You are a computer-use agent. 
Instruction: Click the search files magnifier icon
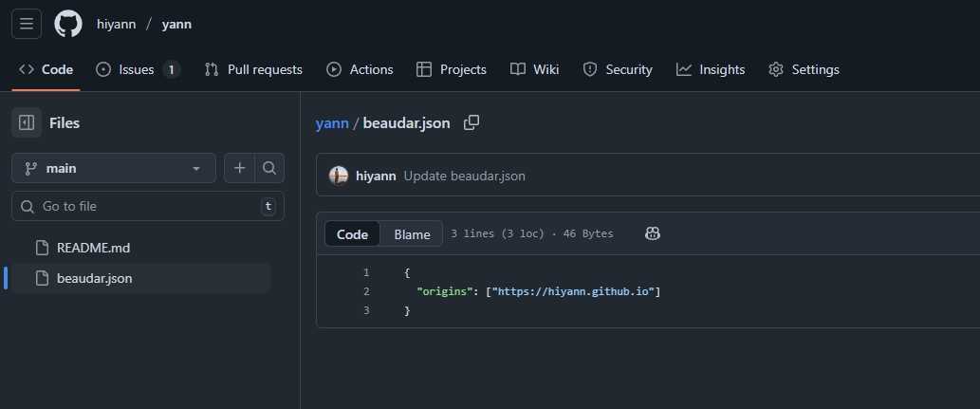tap(269, 168)
